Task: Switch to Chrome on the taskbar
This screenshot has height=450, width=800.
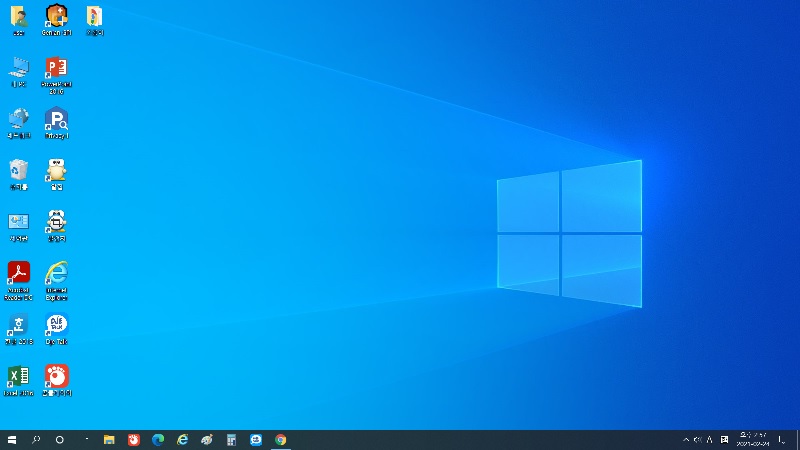Action: pyautogui.click(x=281, y=439)
